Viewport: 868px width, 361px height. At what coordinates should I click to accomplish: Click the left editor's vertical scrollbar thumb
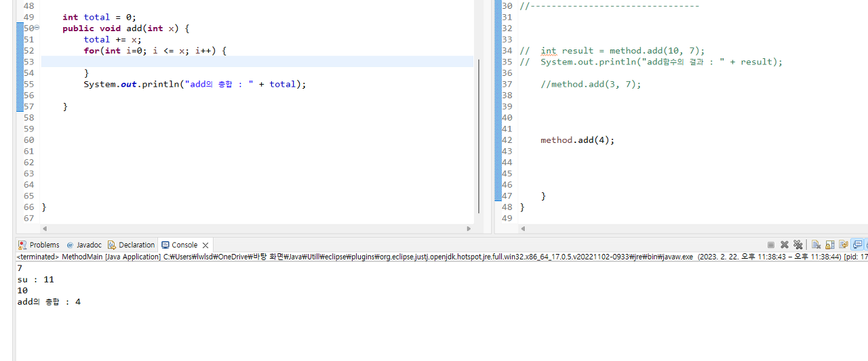(479, 135)
